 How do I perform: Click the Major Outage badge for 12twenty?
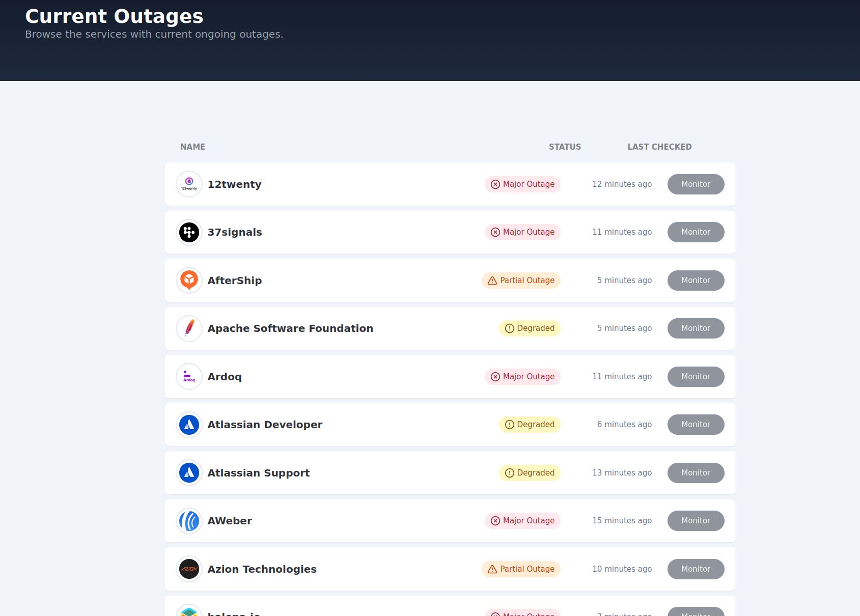pyautogui.click(x=522, y=184)
